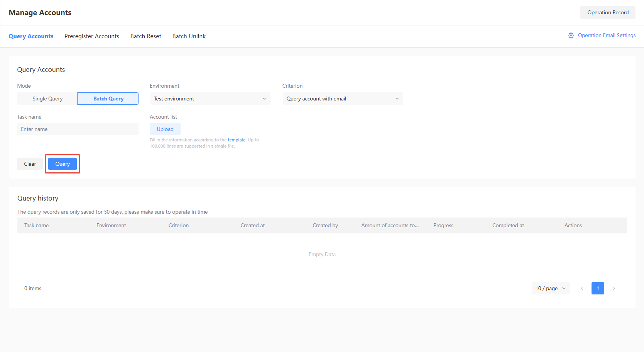Screen dimensions: 644x352
Task: Select the Query Accounts tab
Action: 31,36
